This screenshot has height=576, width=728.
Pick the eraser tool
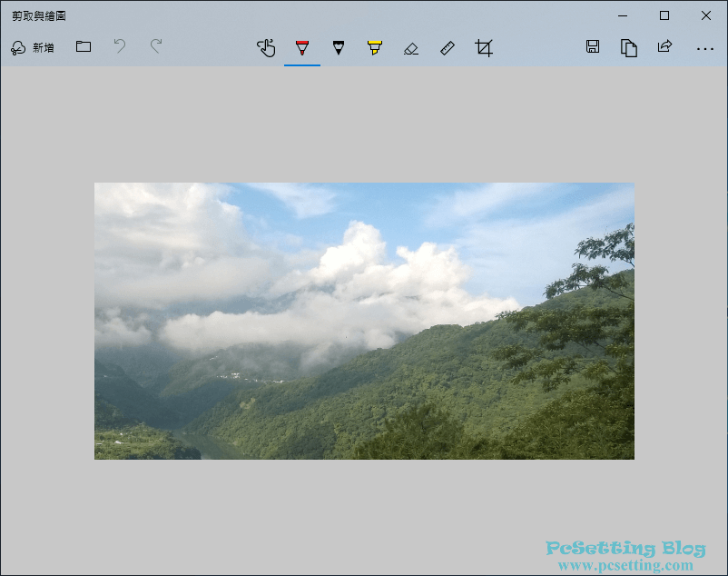[411, 48]
